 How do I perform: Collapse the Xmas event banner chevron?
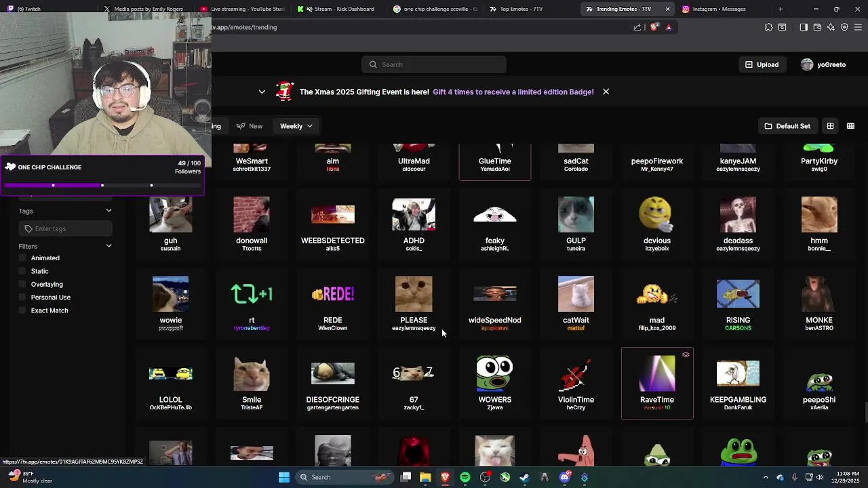pos(262,91)
